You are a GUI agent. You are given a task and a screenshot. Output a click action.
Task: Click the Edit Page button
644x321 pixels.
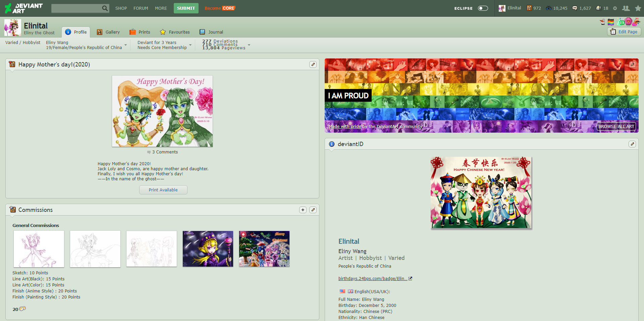[624, 32]
